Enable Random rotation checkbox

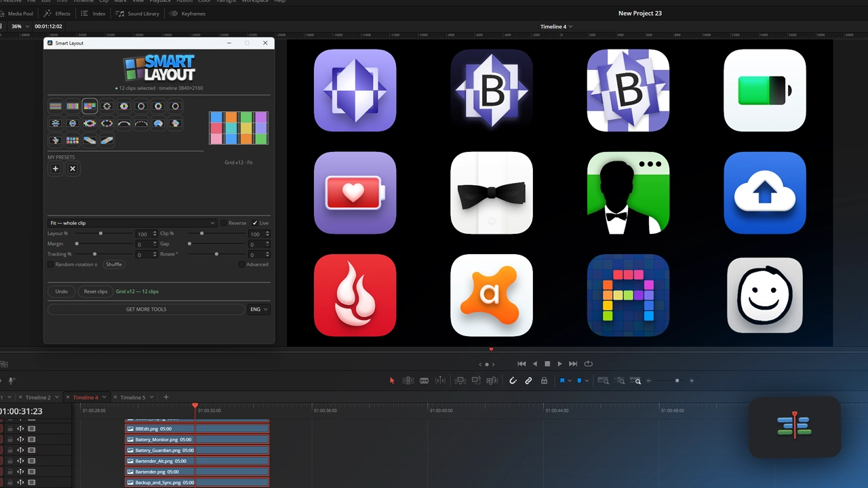coord(50,264)
